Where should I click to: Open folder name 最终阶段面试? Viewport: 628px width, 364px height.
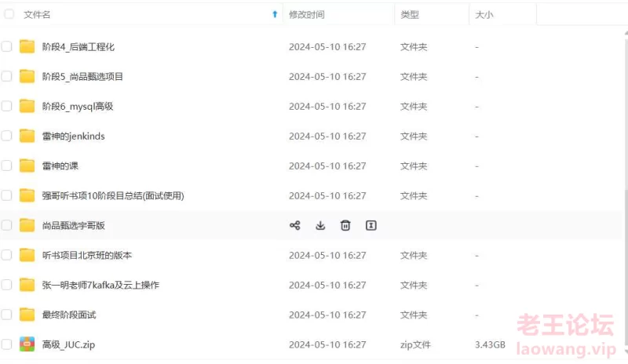69,315
